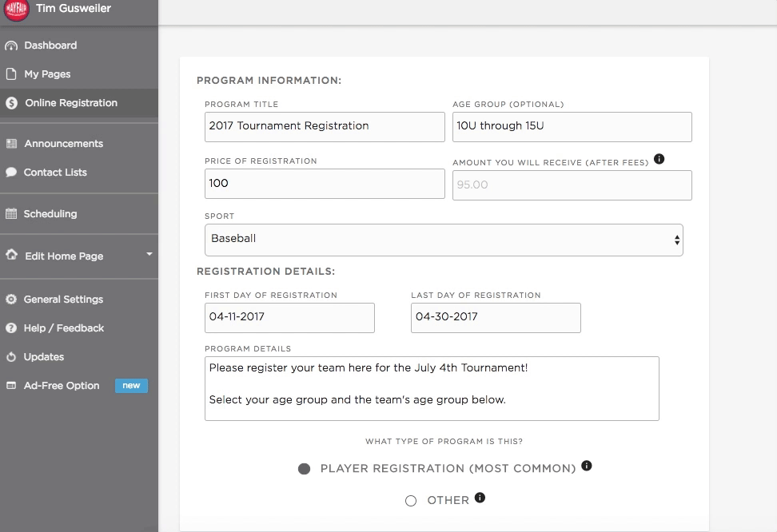Click the Help / Feedback question mark icon
Image resolution: width=777 pixels, height=532 pixels.
pyautogui.click(x=11, y=328)
